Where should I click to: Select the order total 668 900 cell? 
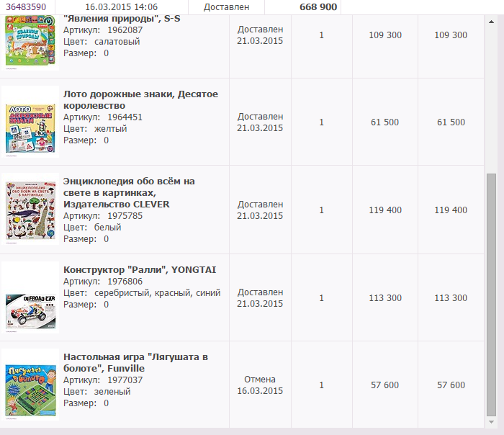[x=303, y=6]
